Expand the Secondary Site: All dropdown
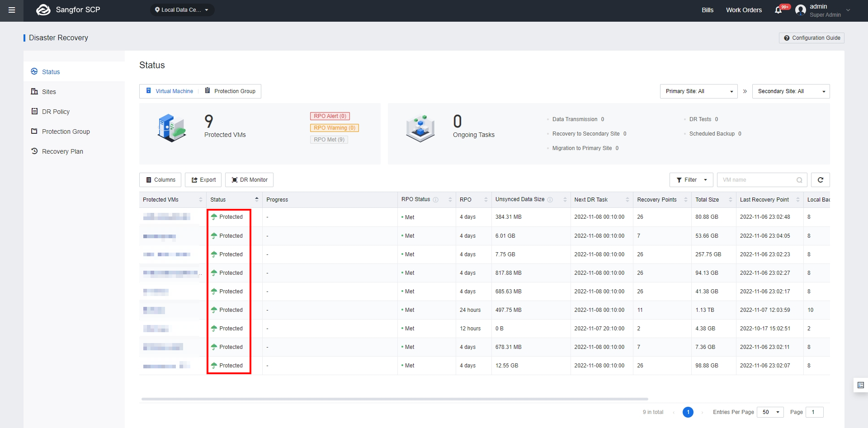 791,91
